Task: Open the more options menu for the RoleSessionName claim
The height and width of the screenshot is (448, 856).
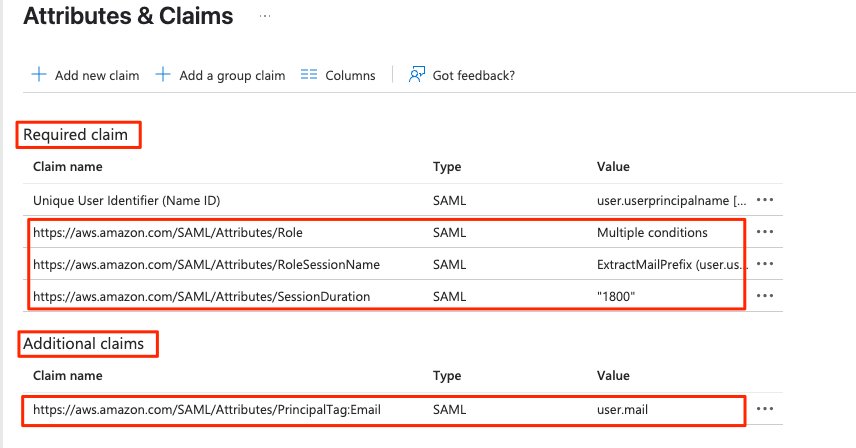Action: tap(765, 264)
